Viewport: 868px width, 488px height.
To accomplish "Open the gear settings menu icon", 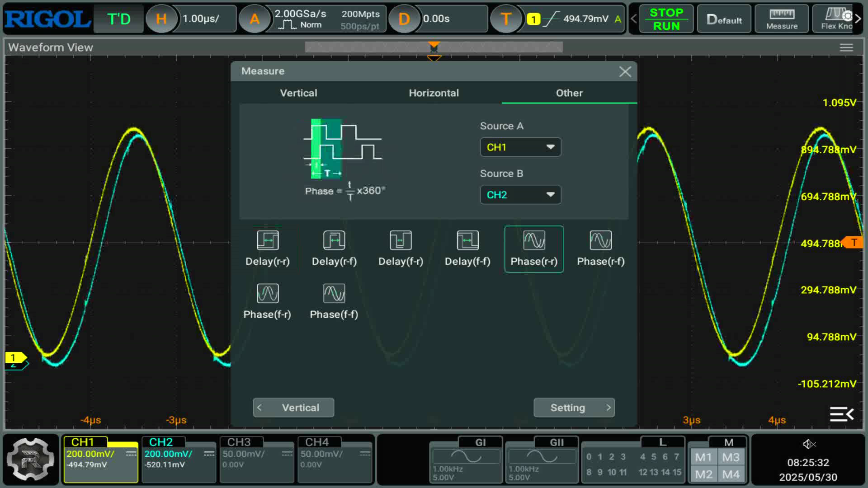I will click(30, 459).
